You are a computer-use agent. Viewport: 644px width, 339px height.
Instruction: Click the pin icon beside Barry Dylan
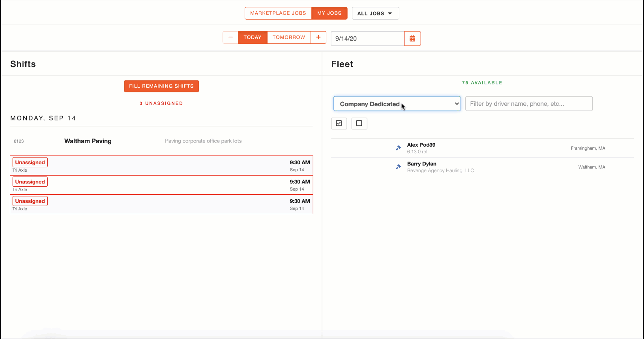(399, 167)
